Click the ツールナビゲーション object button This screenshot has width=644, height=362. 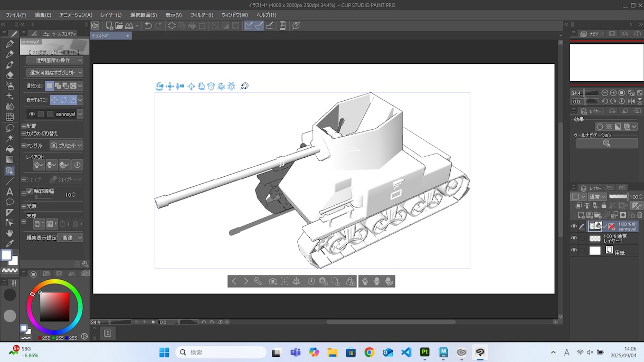click(607, 143)
